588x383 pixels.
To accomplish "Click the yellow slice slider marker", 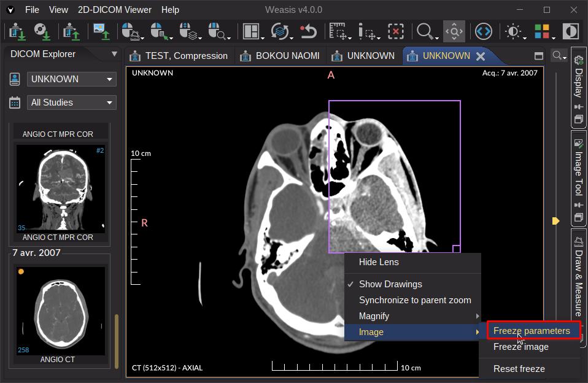I will pos(555,220).
